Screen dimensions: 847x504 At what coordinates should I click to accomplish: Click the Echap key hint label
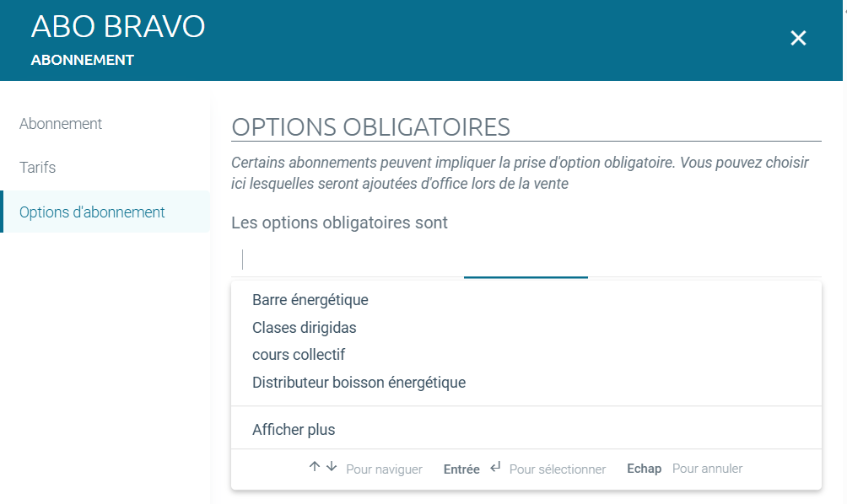tap(644, 469)
